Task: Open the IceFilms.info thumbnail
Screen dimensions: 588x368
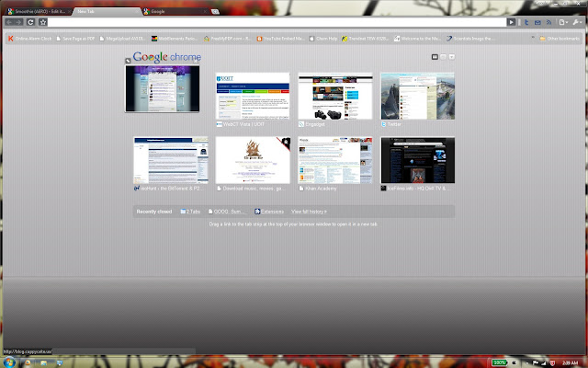Action: 418,160
